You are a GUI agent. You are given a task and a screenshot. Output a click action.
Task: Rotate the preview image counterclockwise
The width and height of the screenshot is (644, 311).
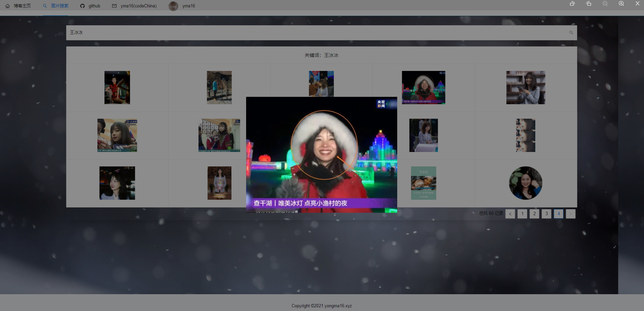pyautogui.click(x=572, y=3)
